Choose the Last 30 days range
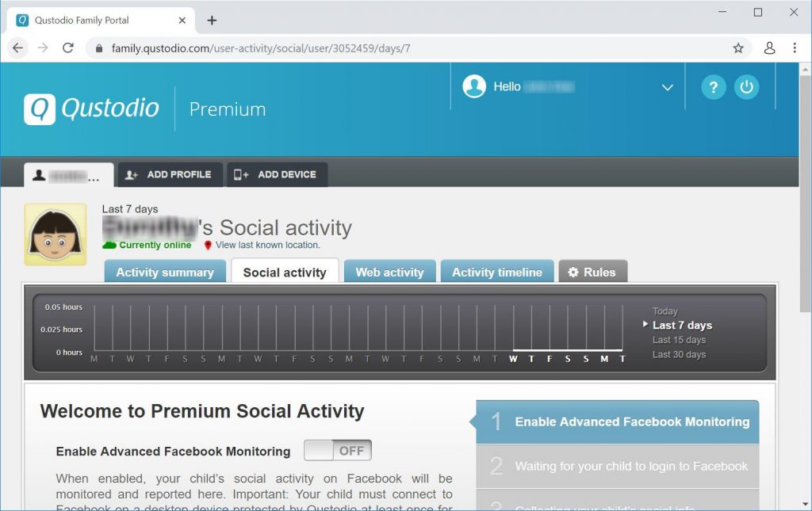Screen dimensions: 812x511 tap(679, 354)
